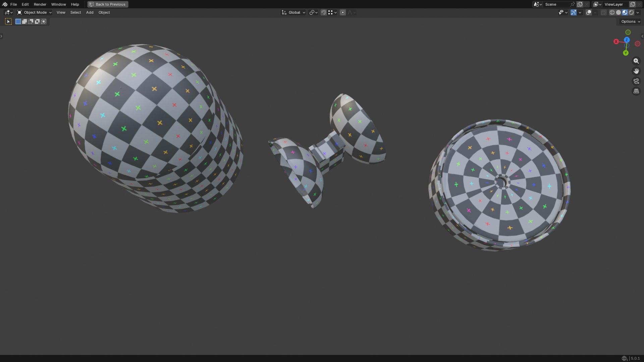Click the 5.0.1 version text
This screenshot has height=362, width=644.
(x=635, y=358)
